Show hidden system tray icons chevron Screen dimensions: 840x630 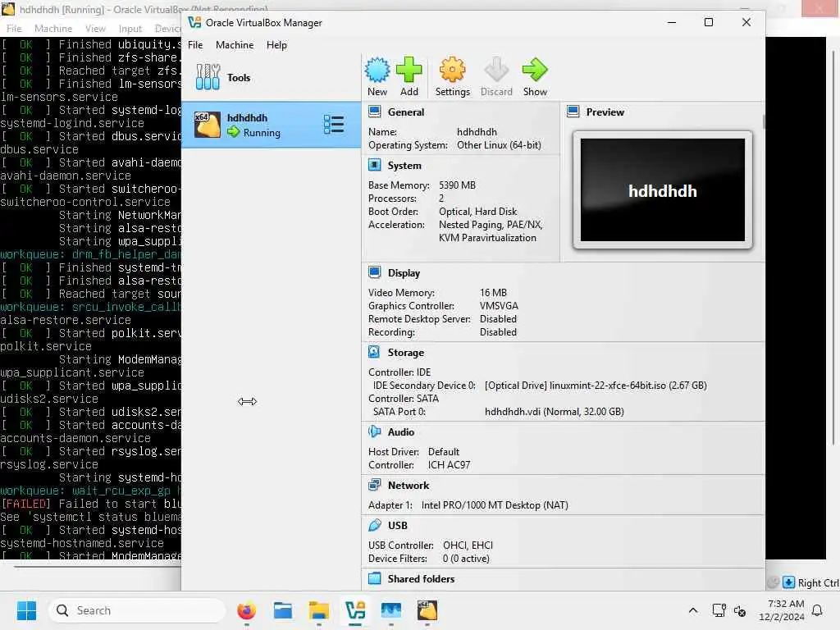pyautogui.click(x=692, y=610)
